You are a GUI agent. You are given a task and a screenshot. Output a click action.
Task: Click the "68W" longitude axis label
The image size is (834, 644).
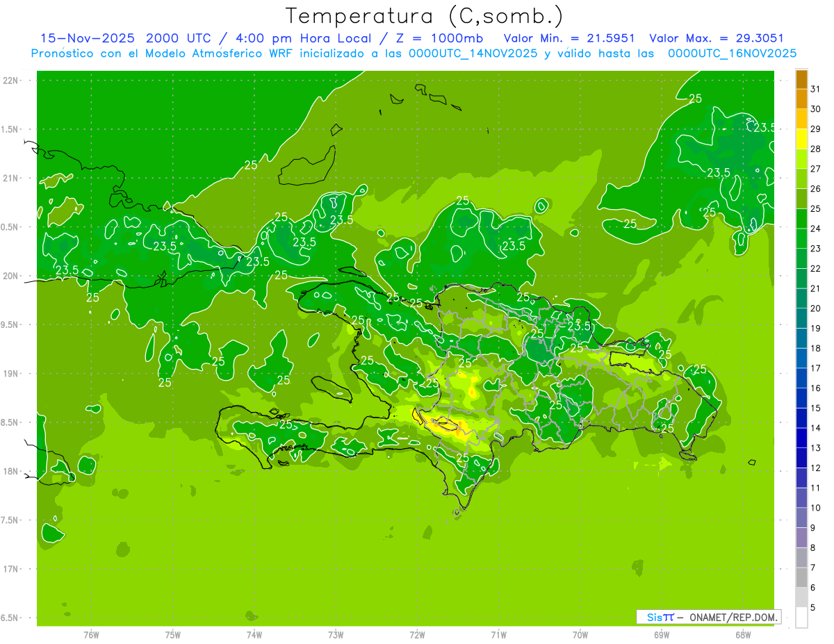click(743, 635)
